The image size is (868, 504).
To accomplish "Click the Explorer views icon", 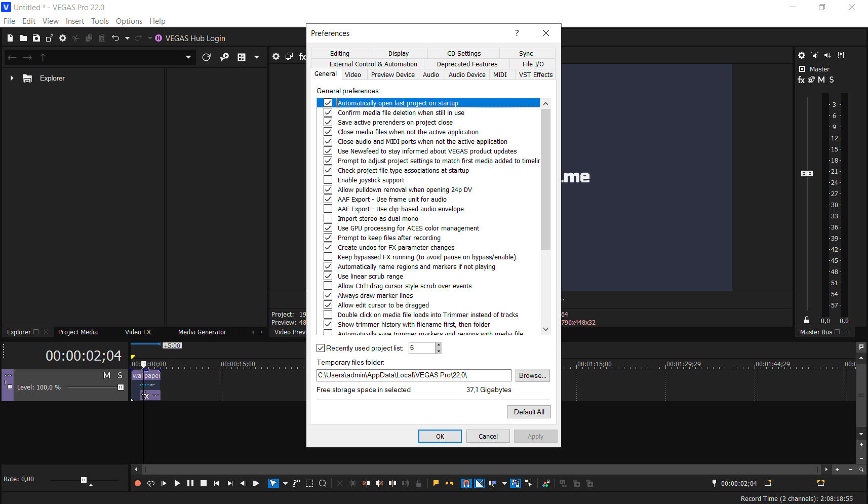I will click(x=242, y=57).
